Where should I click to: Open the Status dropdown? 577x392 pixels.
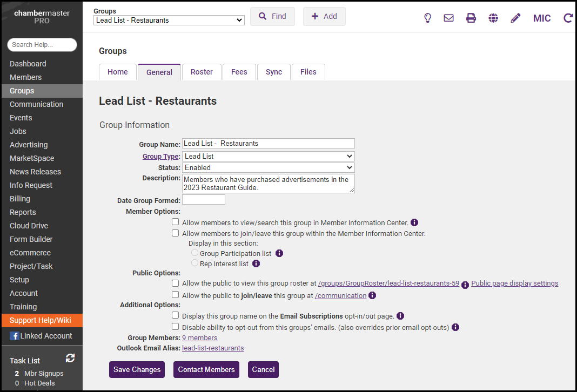pos(268,167)
